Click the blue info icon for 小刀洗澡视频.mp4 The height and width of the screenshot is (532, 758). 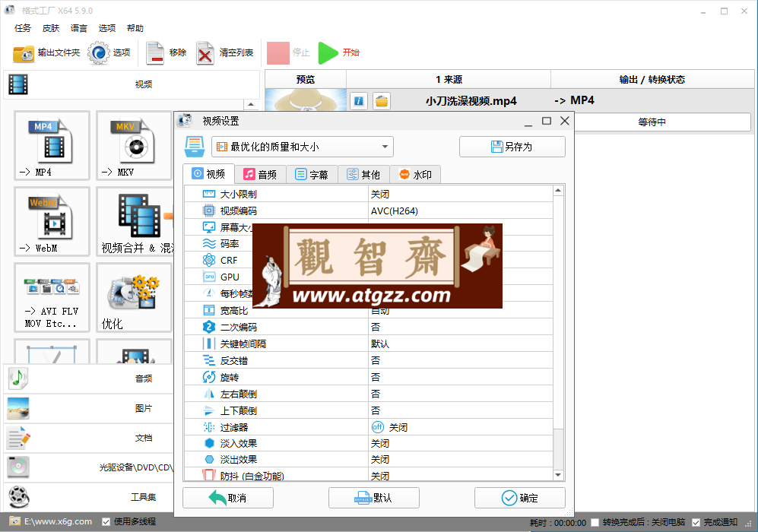359,101
